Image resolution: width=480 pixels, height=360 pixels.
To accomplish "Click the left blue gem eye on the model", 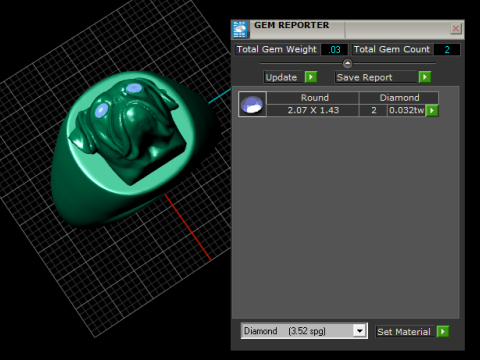I will coord(101,110).
